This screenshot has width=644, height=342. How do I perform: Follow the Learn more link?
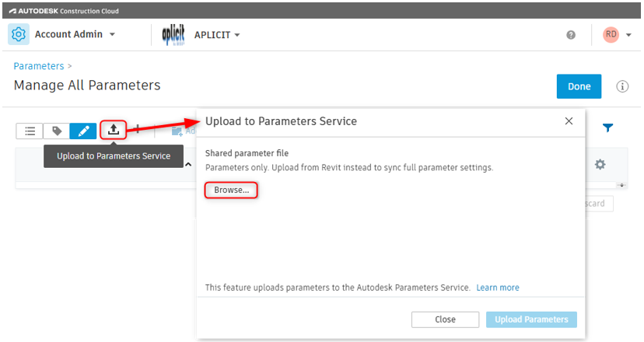tap(498, 288)
